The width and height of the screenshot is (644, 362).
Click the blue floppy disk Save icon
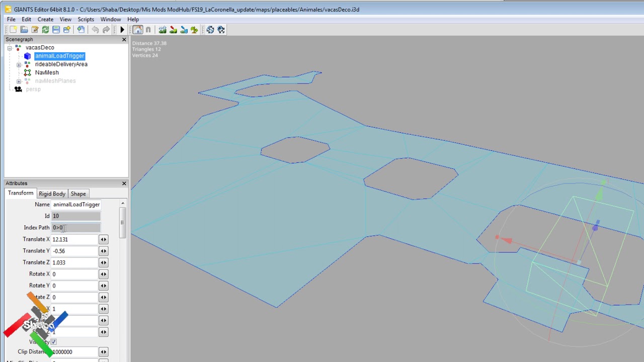click(56, 30)
